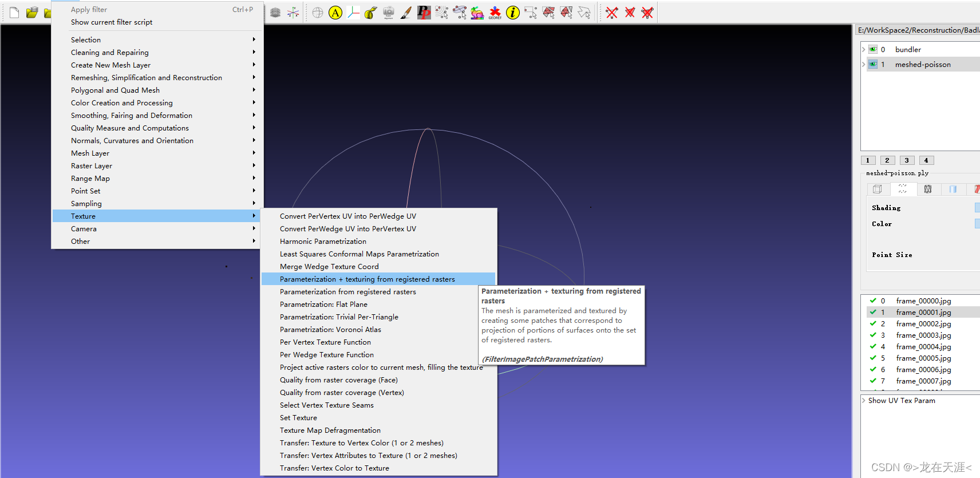
Task: Click the yellow watering-can tool icon
Action: coord(371,13)
